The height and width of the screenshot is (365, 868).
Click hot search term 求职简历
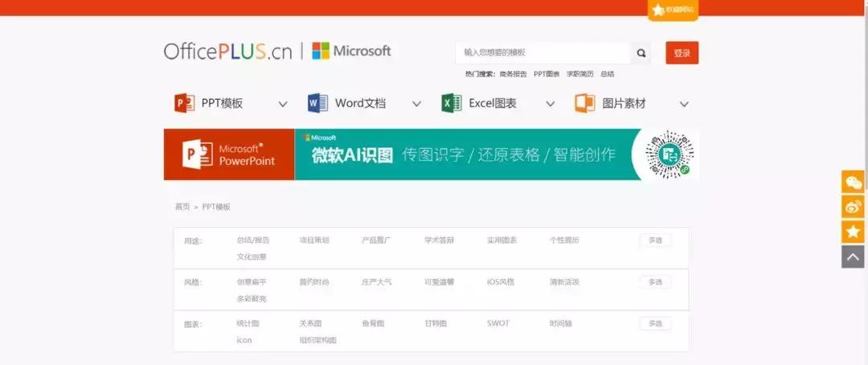(x=580, y=74)
